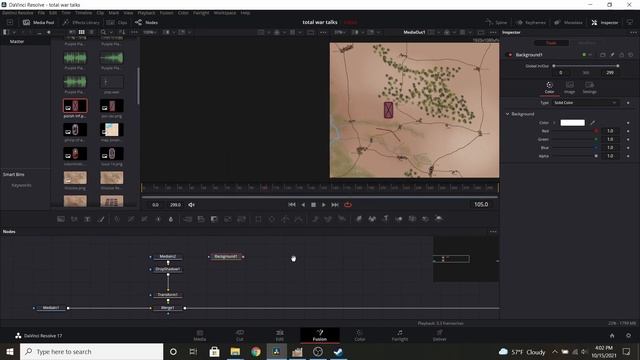640x360 pixels.
Task: Switch to the Cut page
Action: pyautogui.click(x=240, y=335)
